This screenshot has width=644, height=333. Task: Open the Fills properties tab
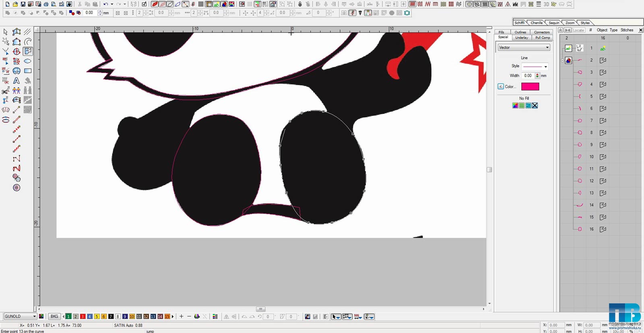pyautogui.click(x=502, y=32)
